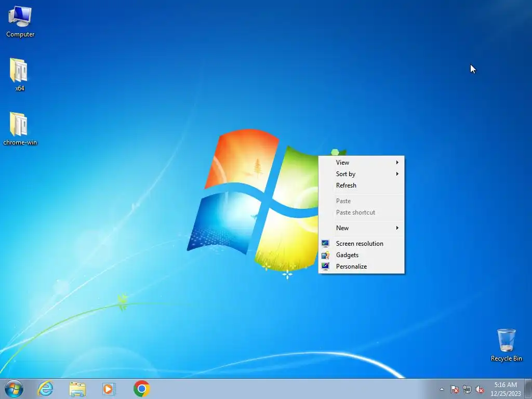
Task: Open the Windows Start button
Action: tap(14, 389)
